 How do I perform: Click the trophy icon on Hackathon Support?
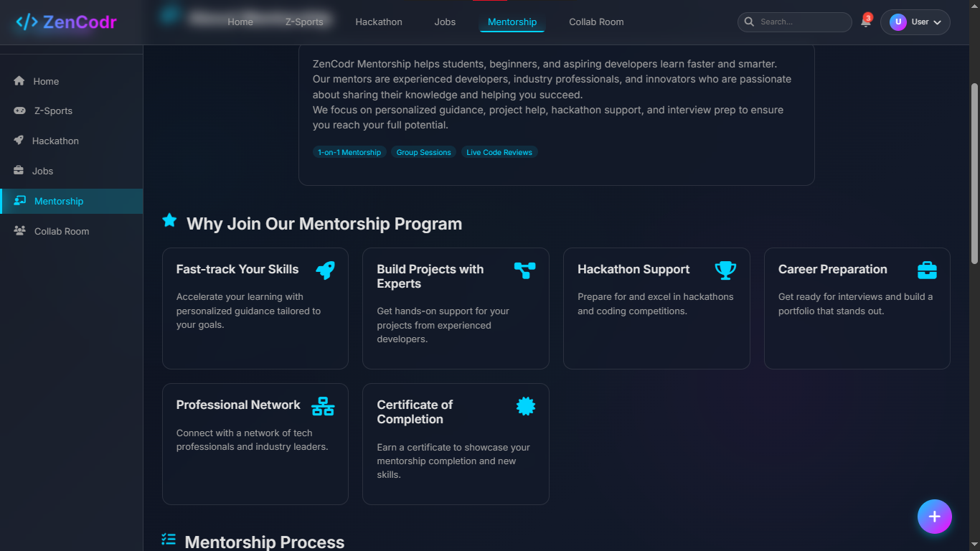pyautogui.click(x=725, y=270)
